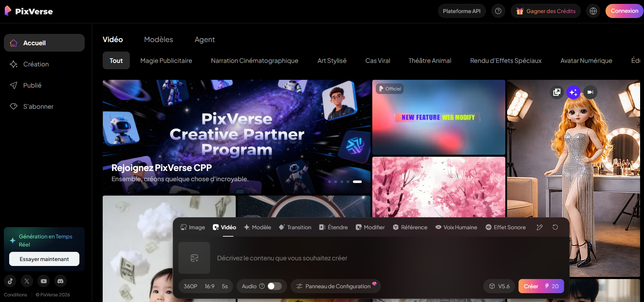Open the NEW FEATURE WEB MODIFY thumbnail
Image resolution: width=644 pixels, height=302 pixels.
tap(439, 117)
